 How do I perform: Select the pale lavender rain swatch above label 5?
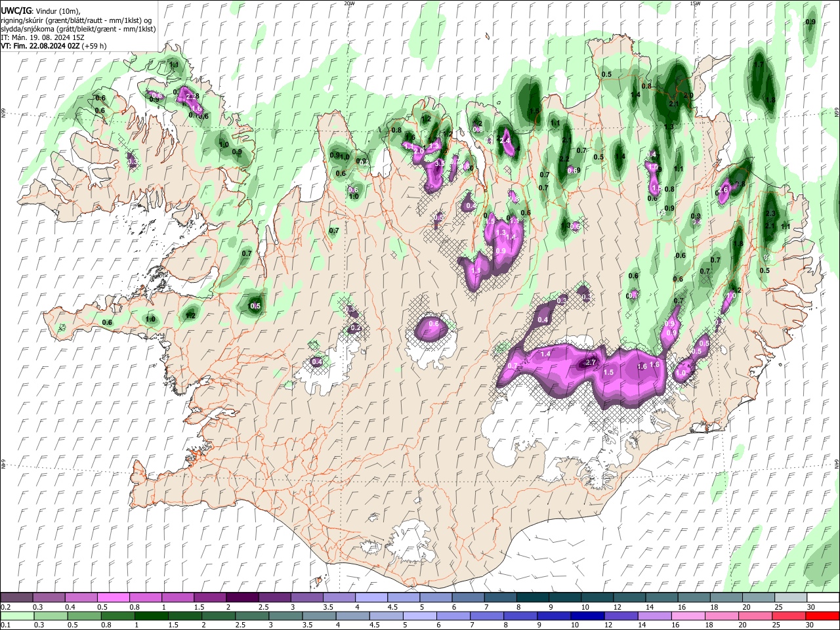[419, 616]
